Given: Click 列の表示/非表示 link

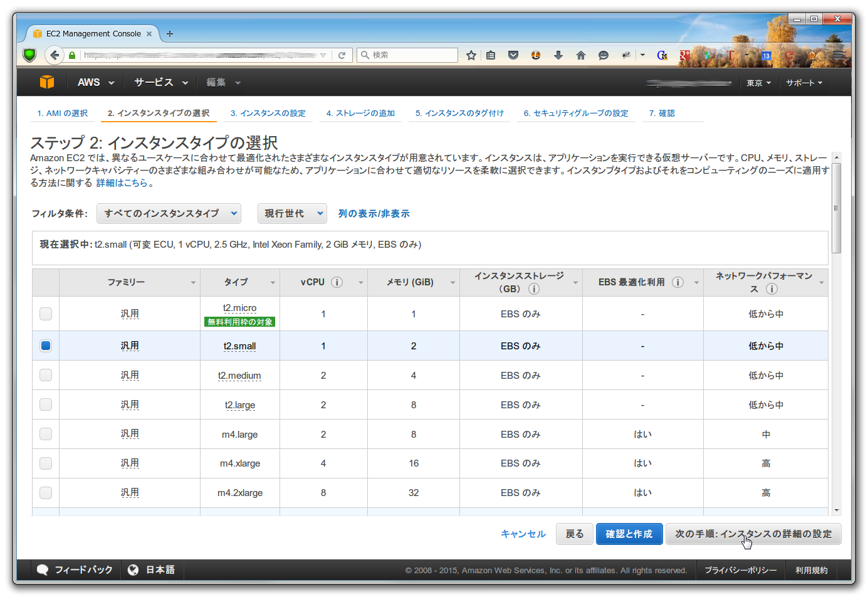Looking at the screenshot, I should (374, 214).
